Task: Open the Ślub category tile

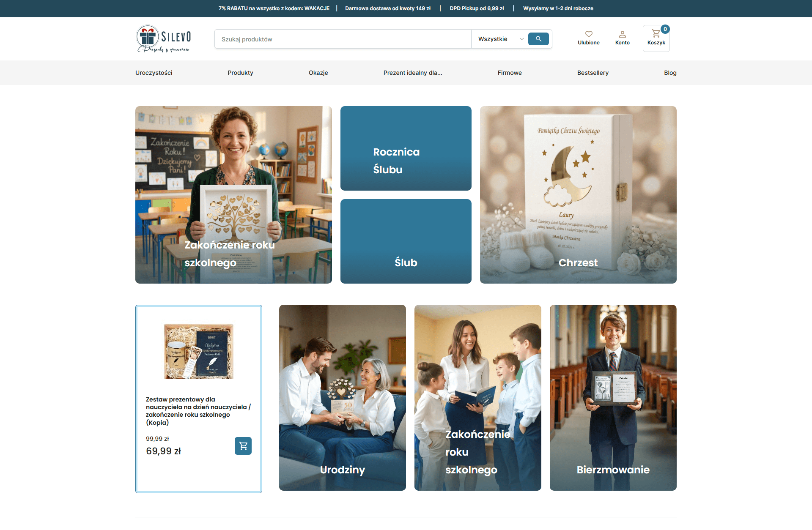Action: (x=406, y=241)
